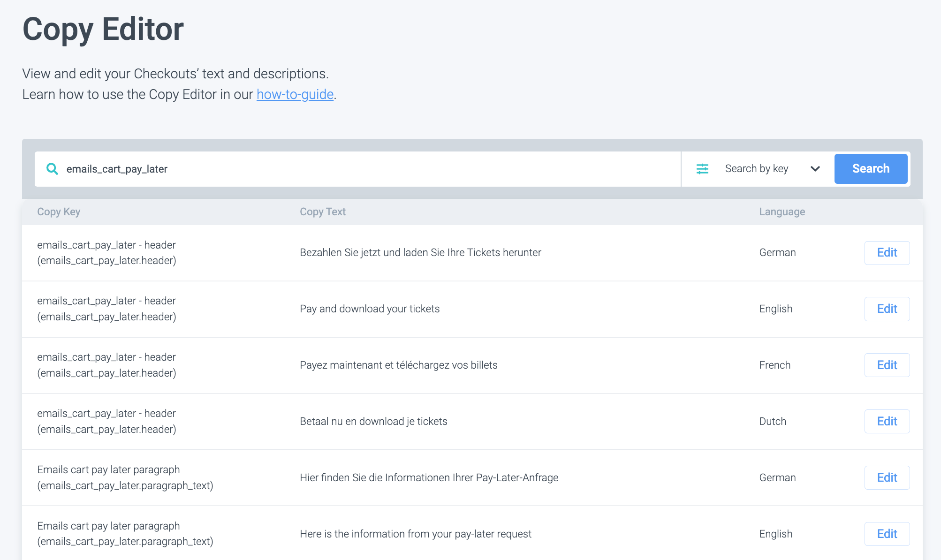The height and width of the screenshot is (560, 941).
Task: Click the Copy Editor page title
Action: click(103, 30)
